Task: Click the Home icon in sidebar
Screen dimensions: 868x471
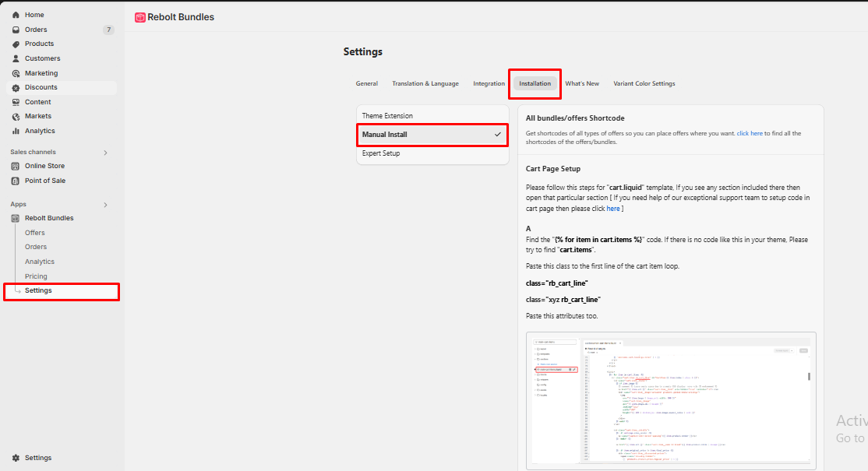Action: 16,15
